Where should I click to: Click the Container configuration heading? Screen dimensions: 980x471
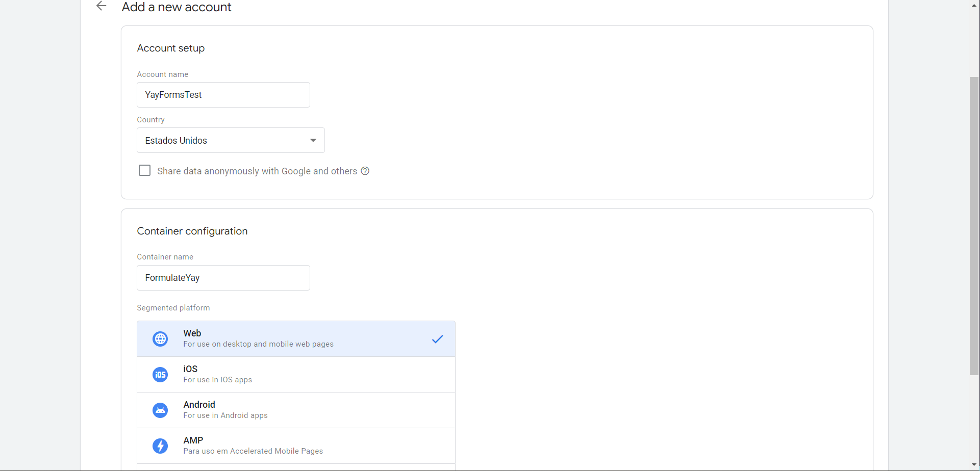[192, 231]
